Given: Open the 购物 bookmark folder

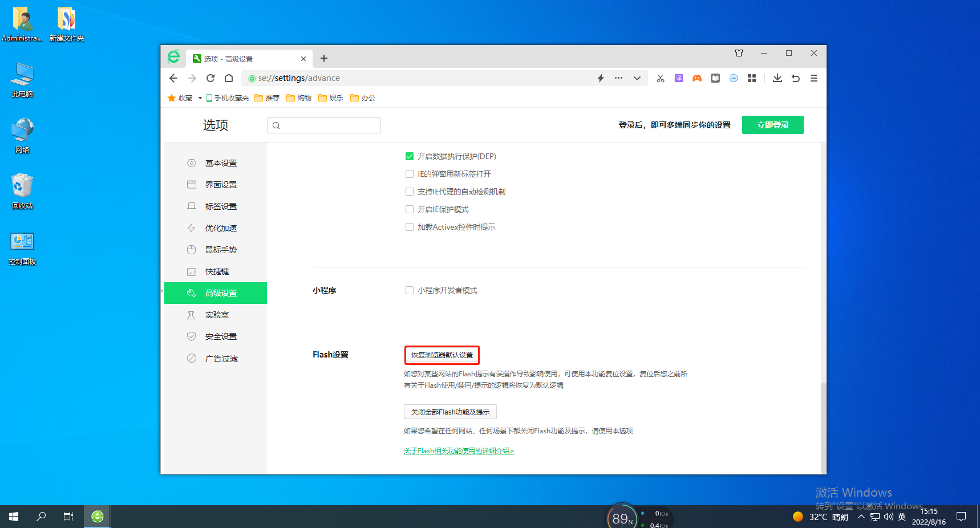Looking at the screenshot, I should coord(299,98).
